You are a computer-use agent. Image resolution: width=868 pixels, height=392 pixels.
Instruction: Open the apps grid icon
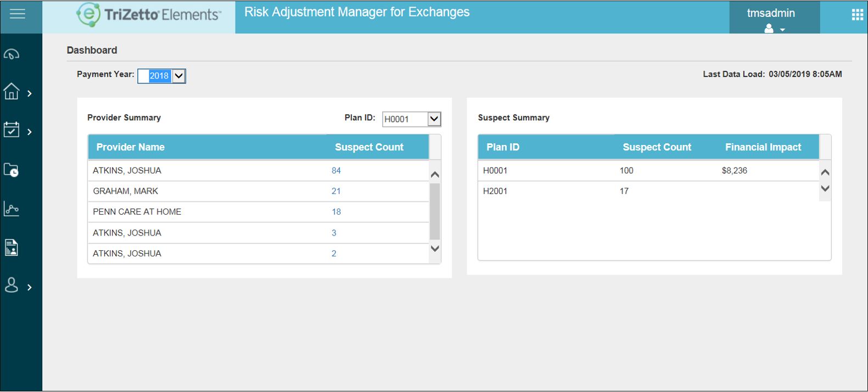pyautogui.click(x=857, y=15)
